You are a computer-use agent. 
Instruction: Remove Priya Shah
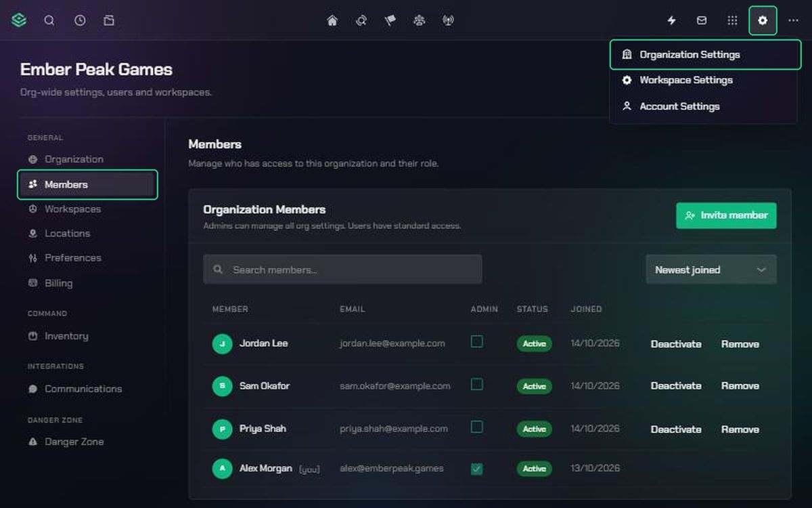point(740,429)
